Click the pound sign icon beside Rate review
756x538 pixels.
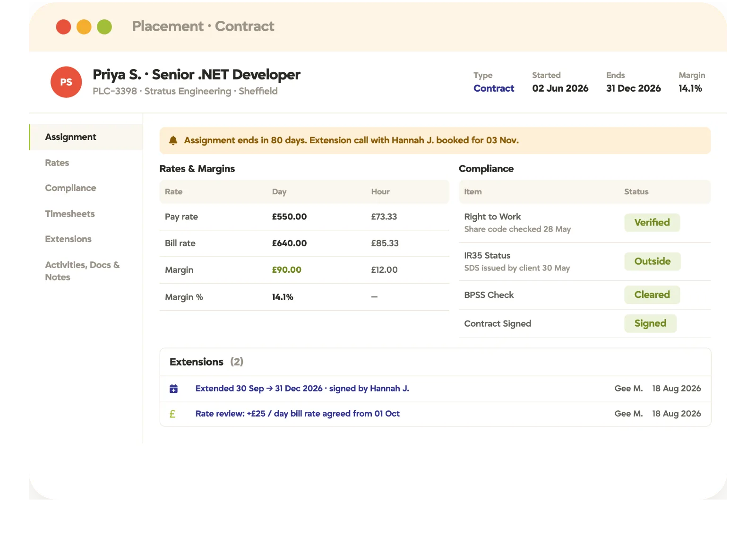[x=172, y=414]
